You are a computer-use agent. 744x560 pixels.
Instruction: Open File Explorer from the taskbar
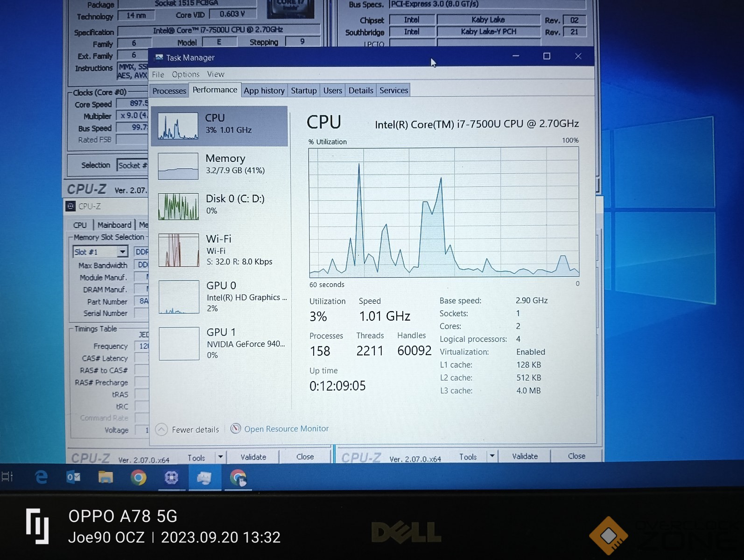(x=105, y=477)
